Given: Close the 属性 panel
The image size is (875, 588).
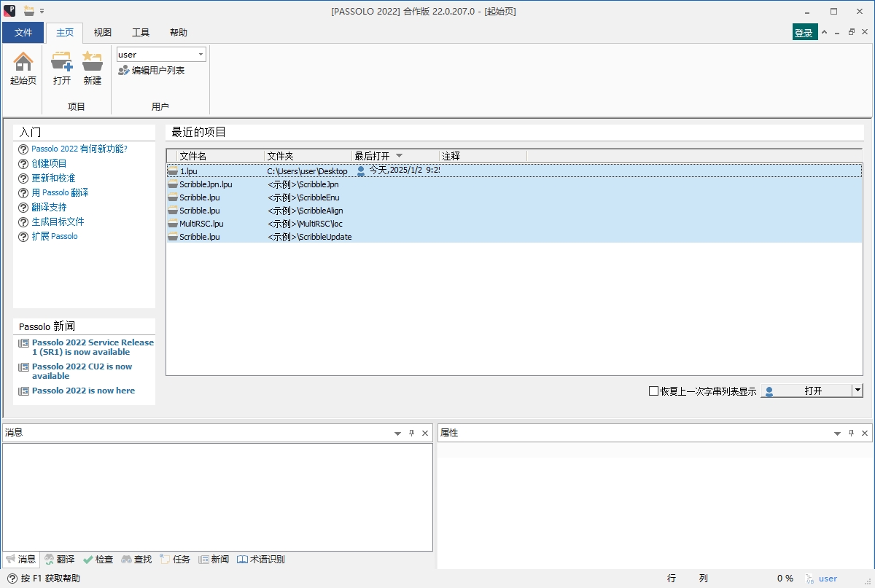Looking at the screenshot, I should (x=865, y=434).
